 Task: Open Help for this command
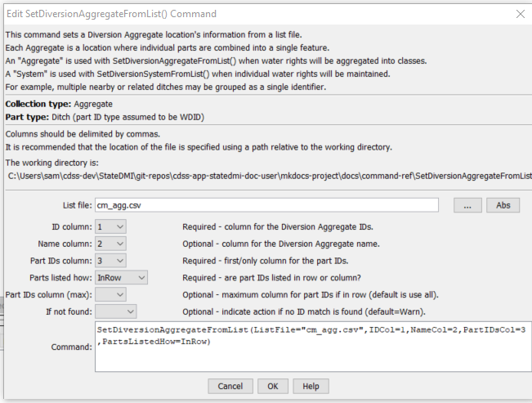click(311, 387)
